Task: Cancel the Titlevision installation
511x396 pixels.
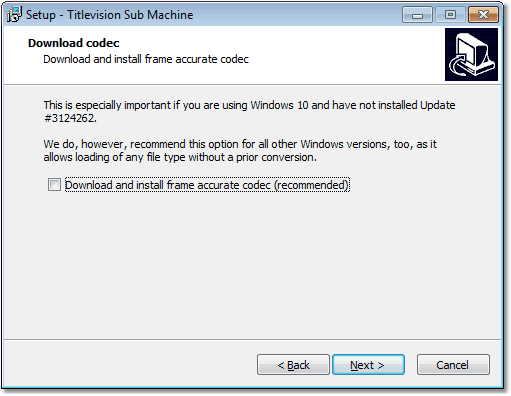Action: (453, 365)
